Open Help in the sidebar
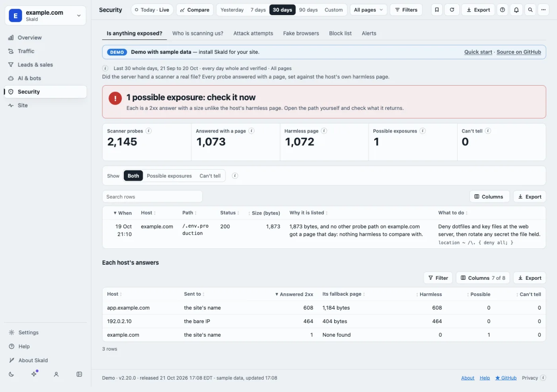The image size is (557, 392). click(x=45, y=346)
